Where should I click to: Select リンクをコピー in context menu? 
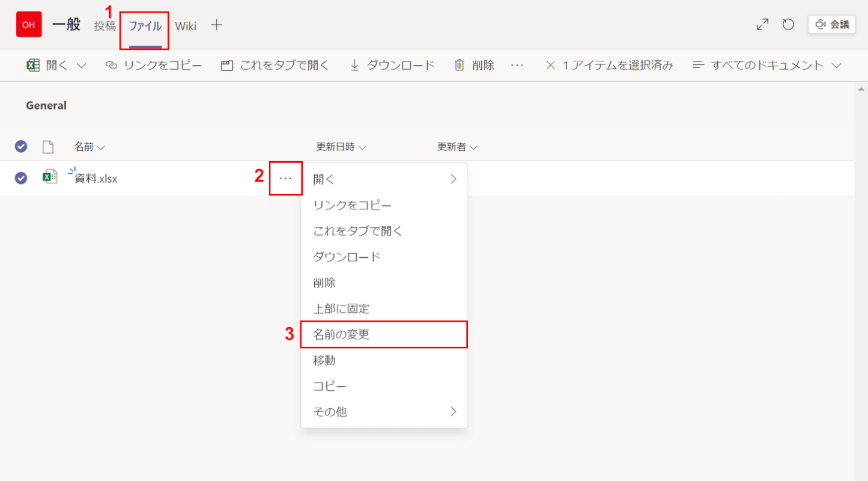pyautogui.click(x=384, y=205)
